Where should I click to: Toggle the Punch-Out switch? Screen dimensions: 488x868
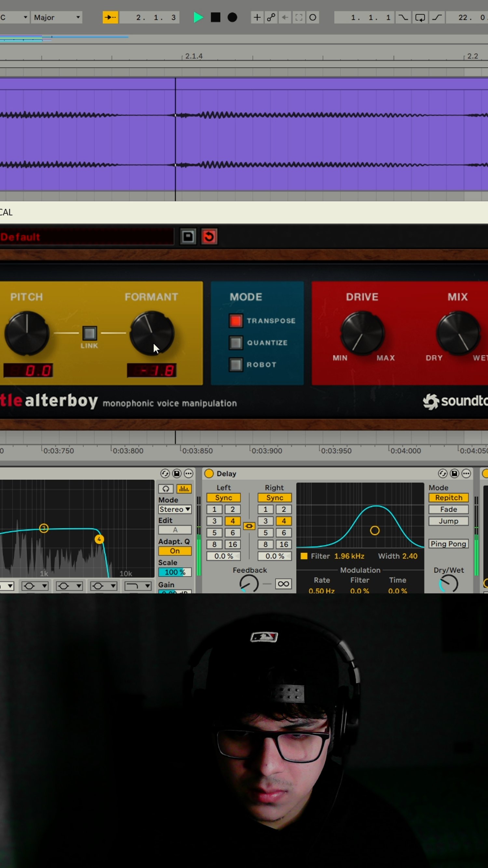437,18
